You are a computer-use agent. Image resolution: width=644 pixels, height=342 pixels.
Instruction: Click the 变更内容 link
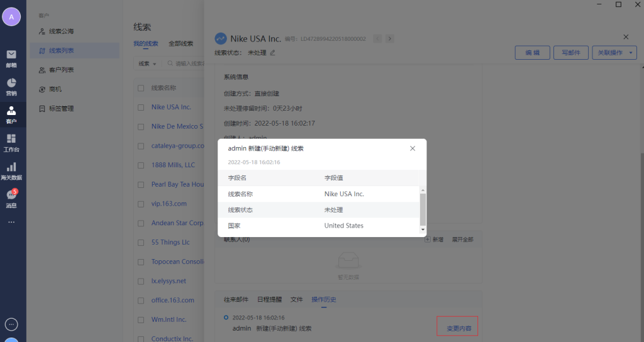[457, 328]
